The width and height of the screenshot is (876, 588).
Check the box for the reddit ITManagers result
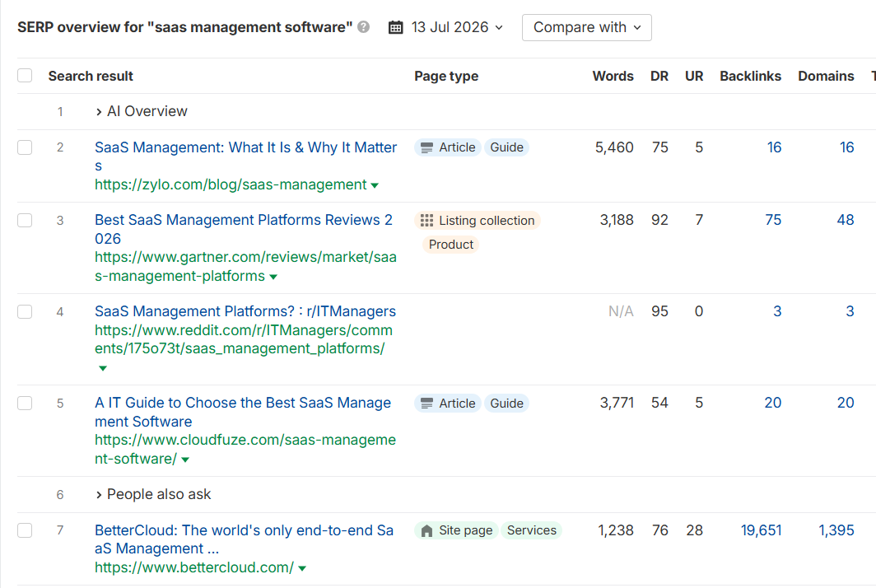[25, 311]
